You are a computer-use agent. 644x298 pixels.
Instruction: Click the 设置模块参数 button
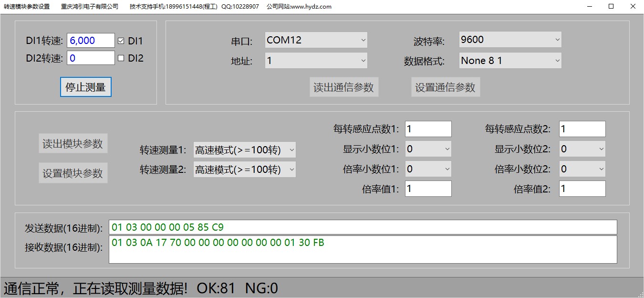(x=73, y=173)
